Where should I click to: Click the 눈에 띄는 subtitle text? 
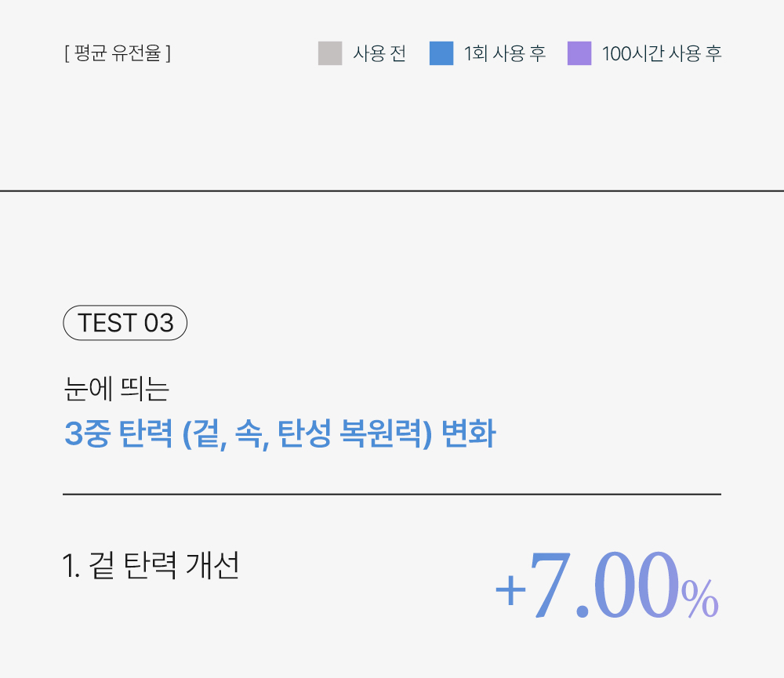click(116, 390)
